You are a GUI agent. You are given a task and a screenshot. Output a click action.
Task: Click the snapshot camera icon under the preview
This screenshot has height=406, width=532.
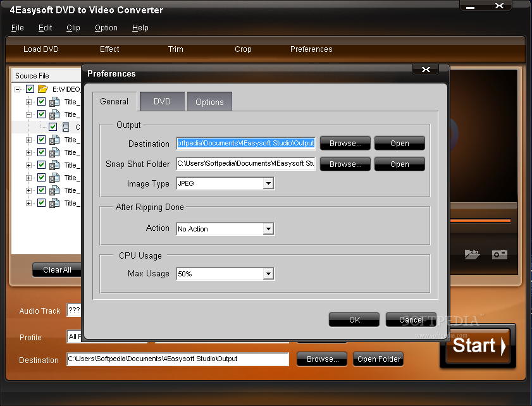(500, 254)
